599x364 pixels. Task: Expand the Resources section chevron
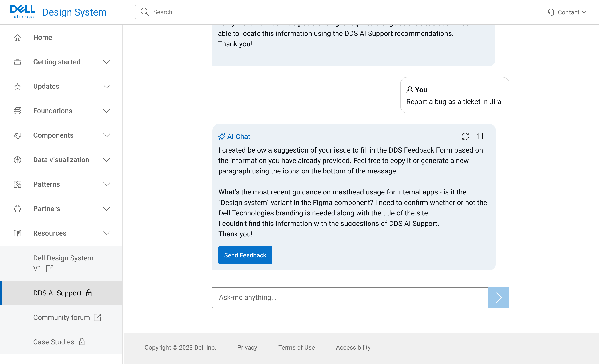coord(106,233)
